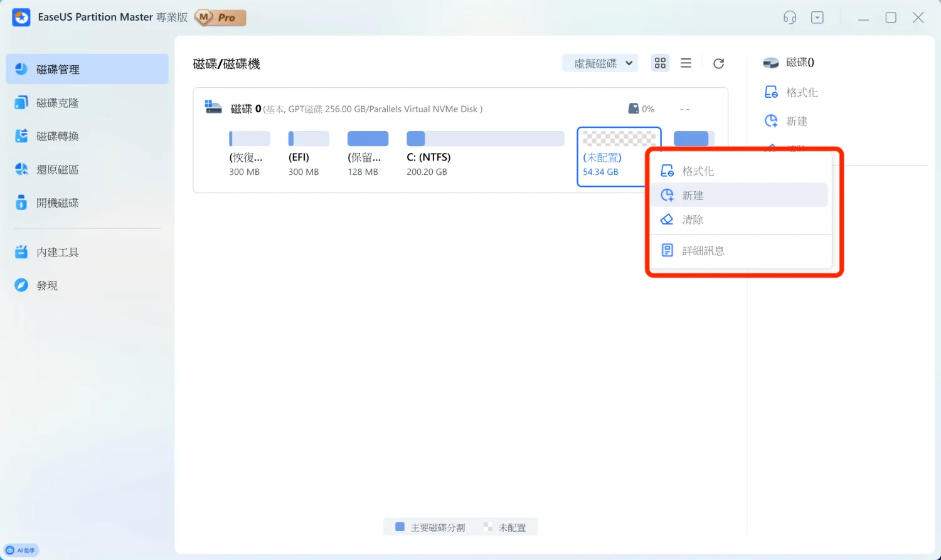
Task: Click the EaseUS Partition Master logo icon
Action: [x=21, y=18]
